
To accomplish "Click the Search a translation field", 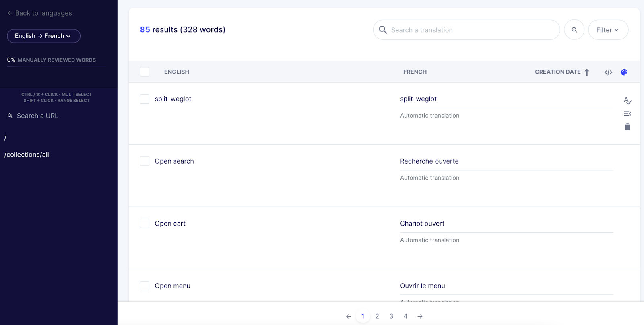I will (471, 30).
